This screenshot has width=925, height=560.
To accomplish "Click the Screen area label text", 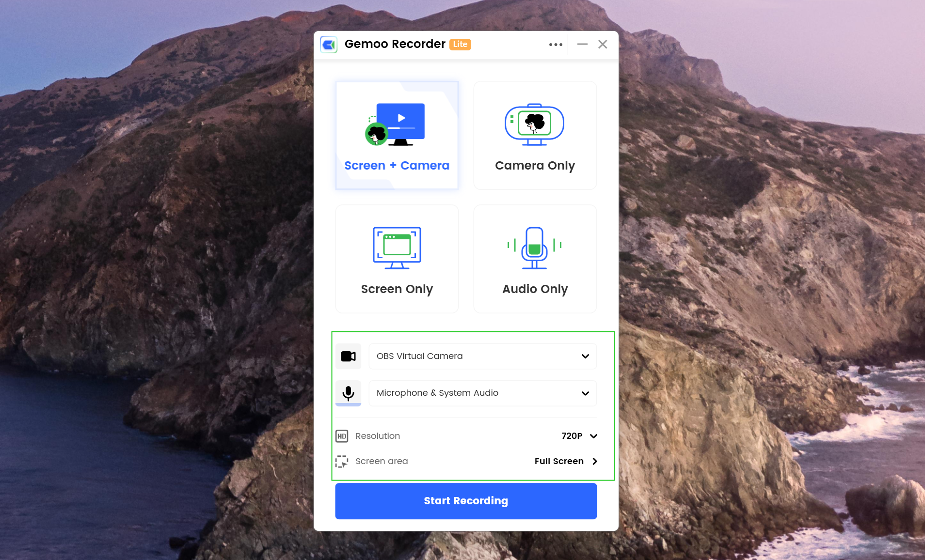I will (x=382, y=461).
